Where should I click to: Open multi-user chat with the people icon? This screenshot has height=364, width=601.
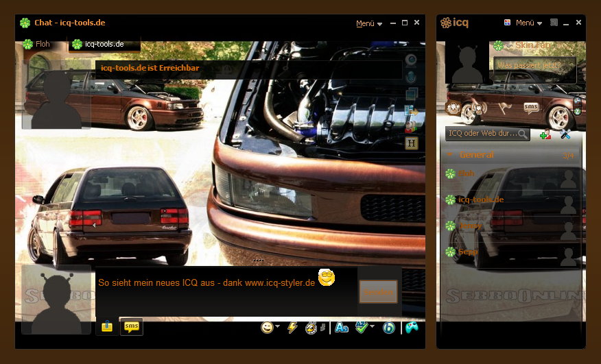(411, 128)
